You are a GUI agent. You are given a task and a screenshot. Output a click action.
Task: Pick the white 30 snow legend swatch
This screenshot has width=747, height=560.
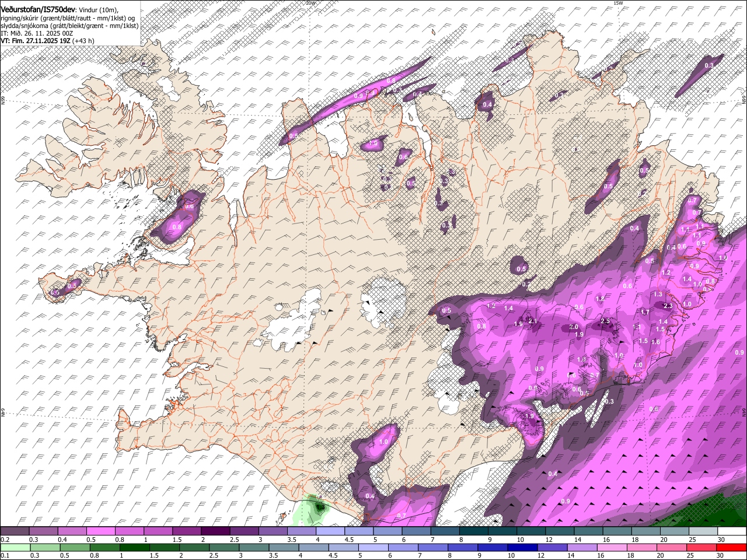pyautogui.click(x=732, y=531)
